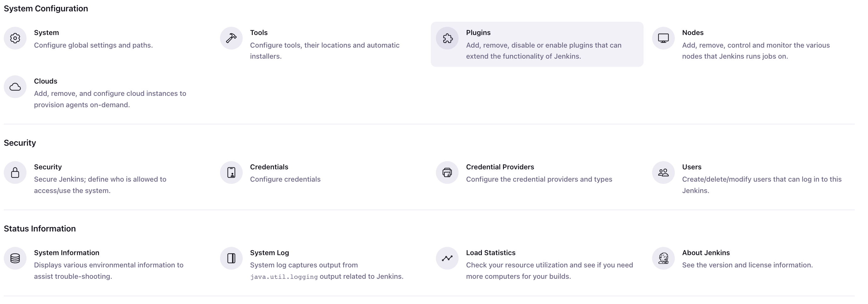The image size is (868, 304).
Task: Open the About Jenkins title link
Action: [706, 253]
